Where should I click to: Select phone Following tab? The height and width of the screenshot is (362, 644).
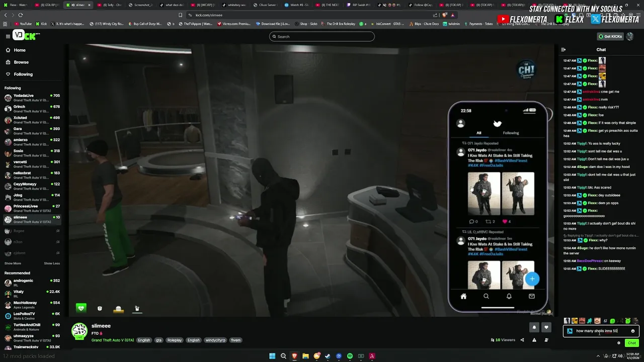[x=511, y=133]
